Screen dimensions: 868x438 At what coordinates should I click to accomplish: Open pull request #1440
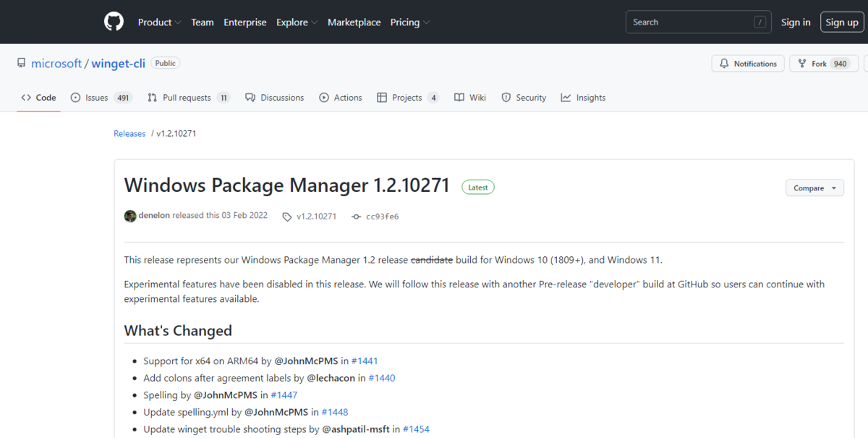pyautogui.click(x=382, y=378)
